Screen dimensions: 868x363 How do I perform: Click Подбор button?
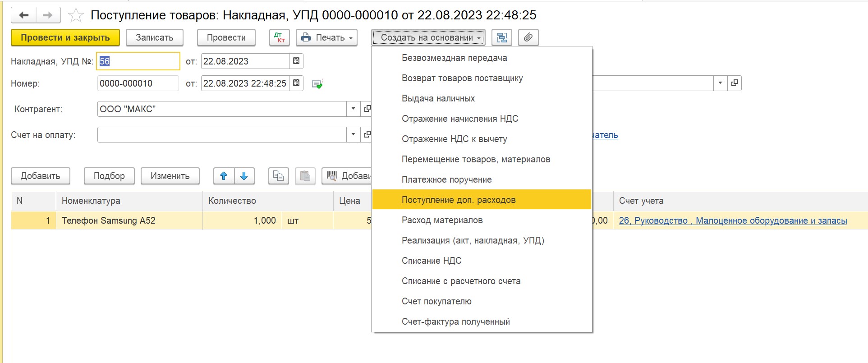[x=109, y=176]
